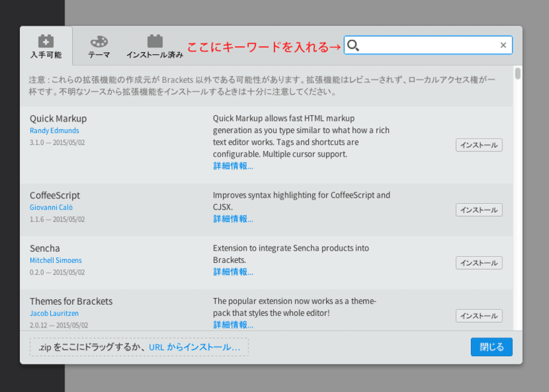The width and height of the screenshot is (549, 392).
Task: Open author link Giovanni Calò
Action: [51, 207]
